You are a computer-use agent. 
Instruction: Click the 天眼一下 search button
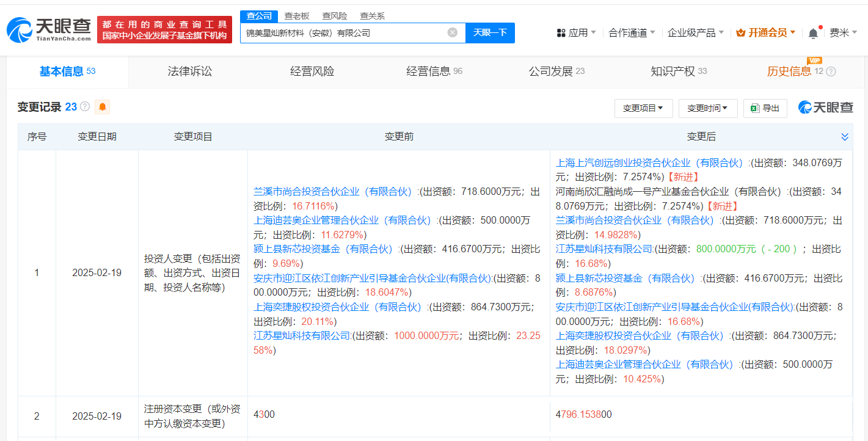490,33
